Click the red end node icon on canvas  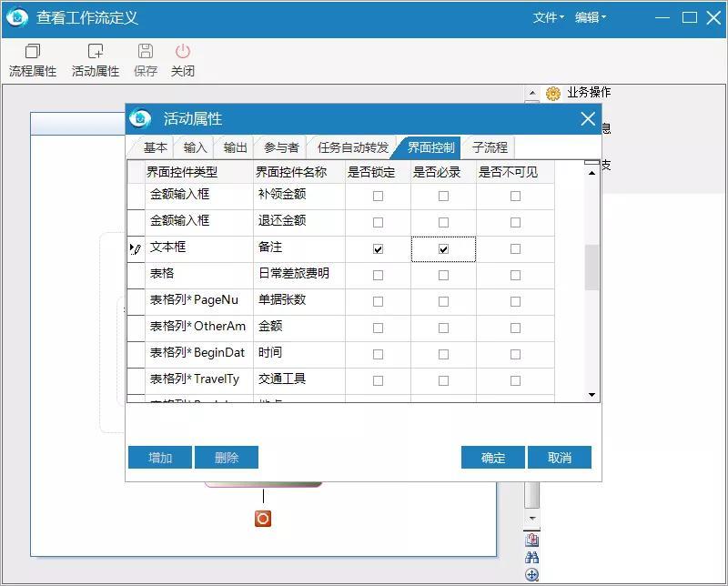(263, 519)
